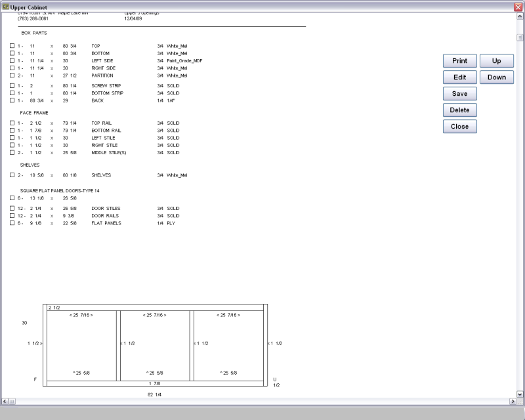Click the Up button
Viewport: 525px width, 420px height.
(x=497, y=61)
